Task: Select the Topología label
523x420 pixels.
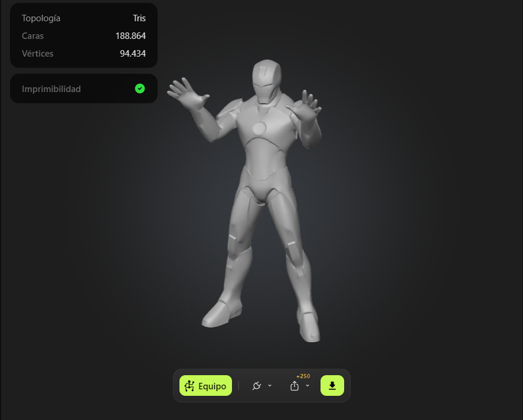Action: pos(41,18)
